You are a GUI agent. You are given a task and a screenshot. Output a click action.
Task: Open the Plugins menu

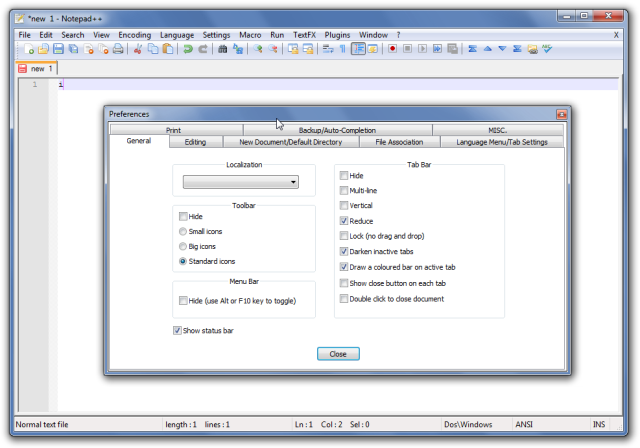point(337,35)
